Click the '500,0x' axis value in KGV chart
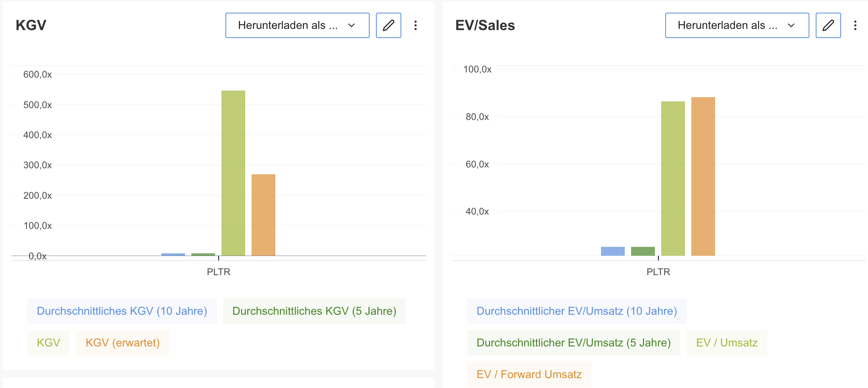868x388 pixels. (x=38, y=105)
